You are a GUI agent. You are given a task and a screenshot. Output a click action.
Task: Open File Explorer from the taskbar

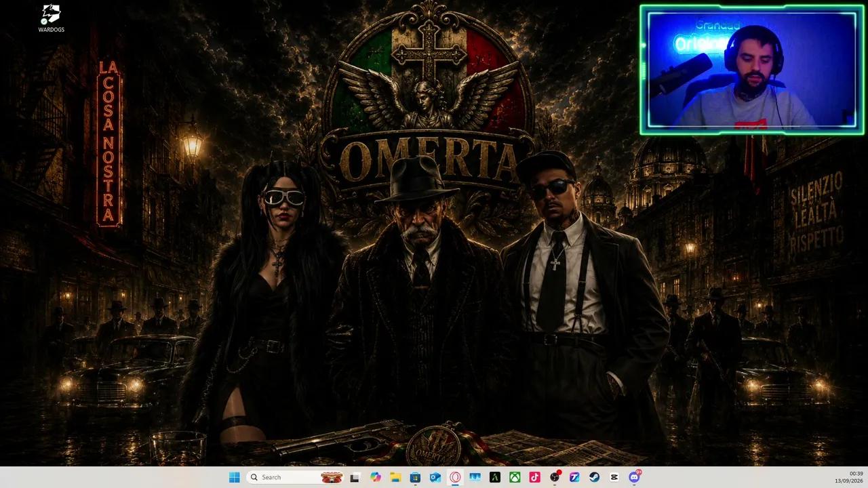tap(395, 477)
